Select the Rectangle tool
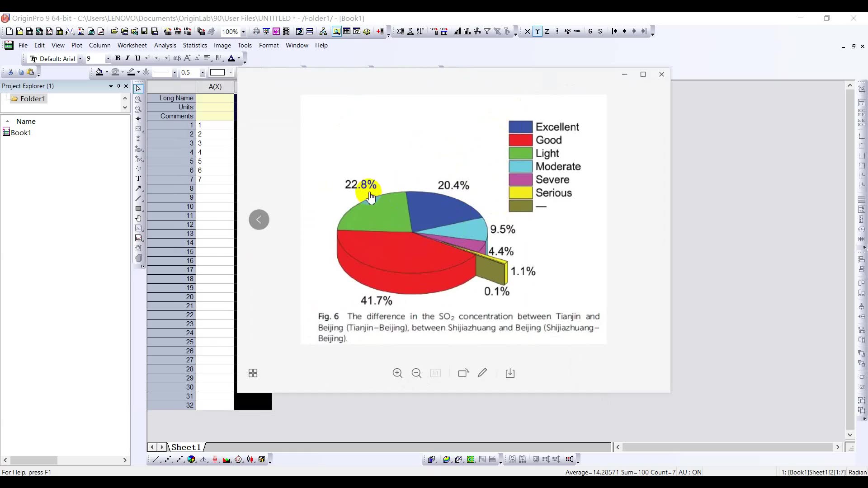Screen dimensions: 868x488 click(138, 208)
